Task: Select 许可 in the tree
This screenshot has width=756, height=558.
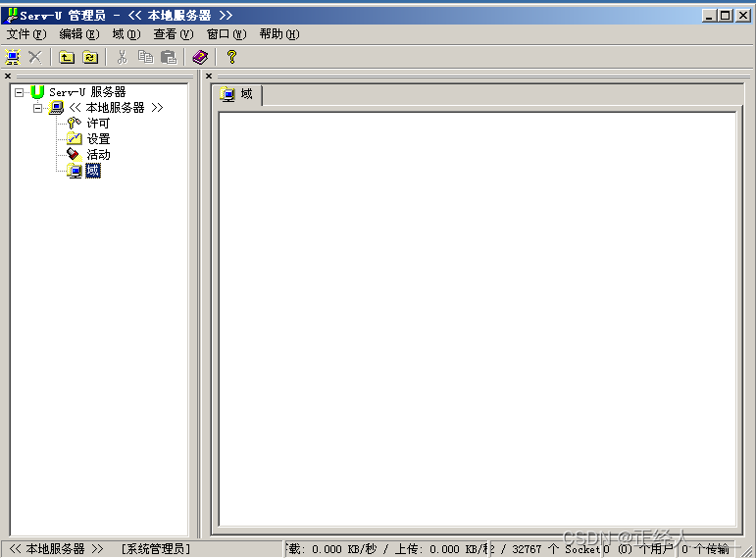Action: click(x=98, y=123)
